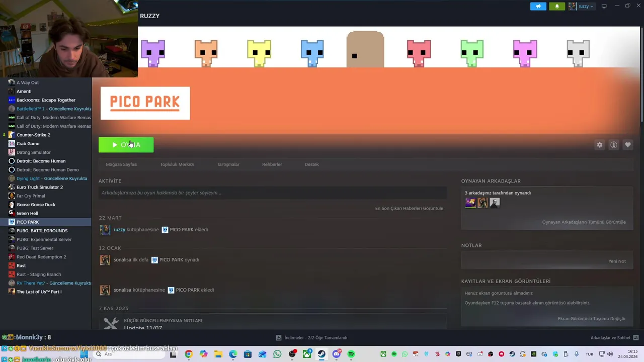Open PICO PARK settings gear icon
This screenshot has height=362, width=644.
[x=599, y=145]
